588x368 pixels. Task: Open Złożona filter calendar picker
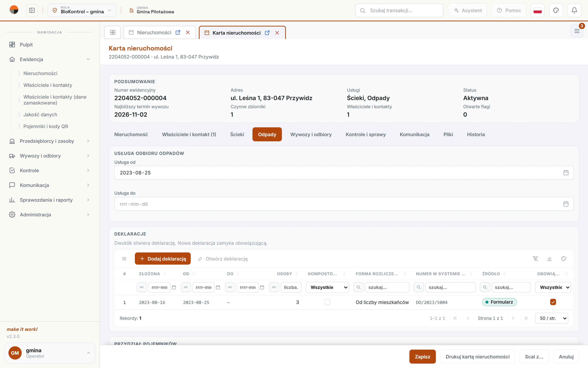tap(174, 287)
